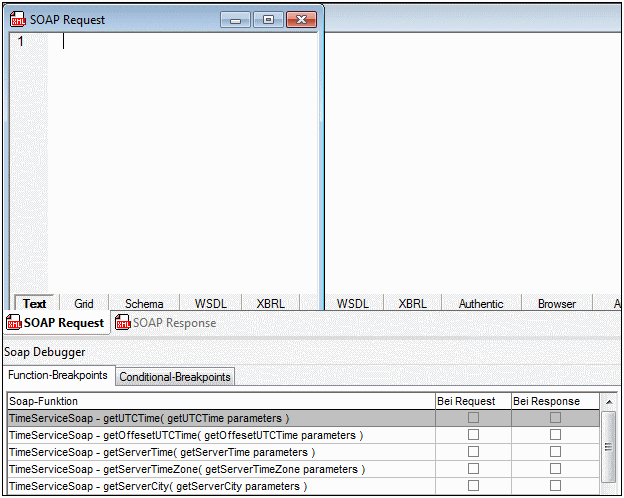Image resolution: width=624 pixels, height=498 pixels.
Task: Select the Function-Breakpoints tab
Action: (57, 376)
